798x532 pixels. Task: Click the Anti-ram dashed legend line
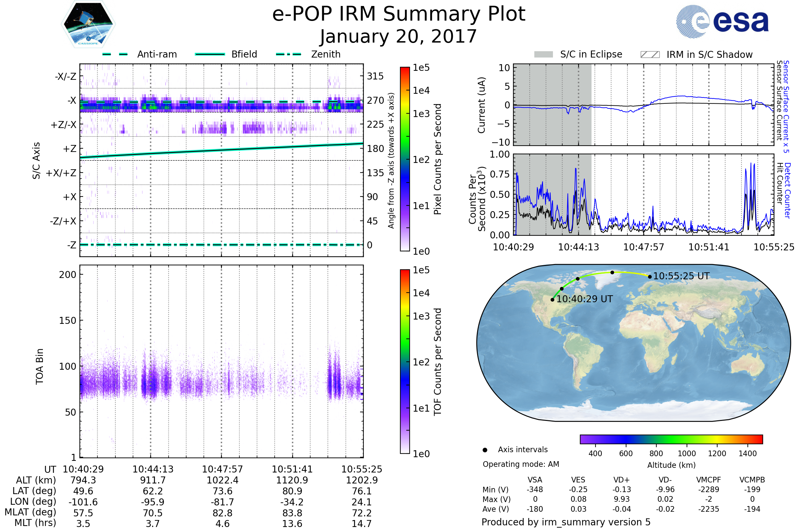[115, 54]
